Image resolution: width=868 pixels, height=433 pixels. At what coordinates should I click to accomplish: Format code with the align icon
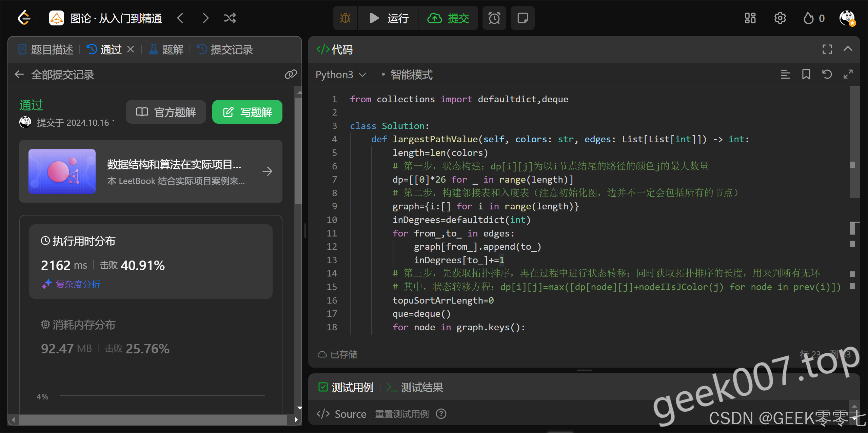785,74
